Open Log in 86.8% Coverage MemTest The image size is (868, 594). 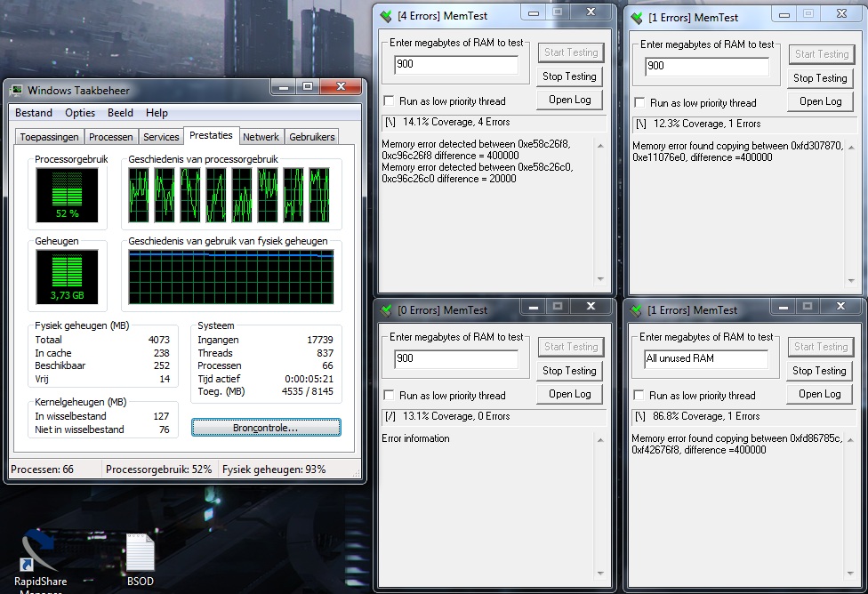[819, 394]
